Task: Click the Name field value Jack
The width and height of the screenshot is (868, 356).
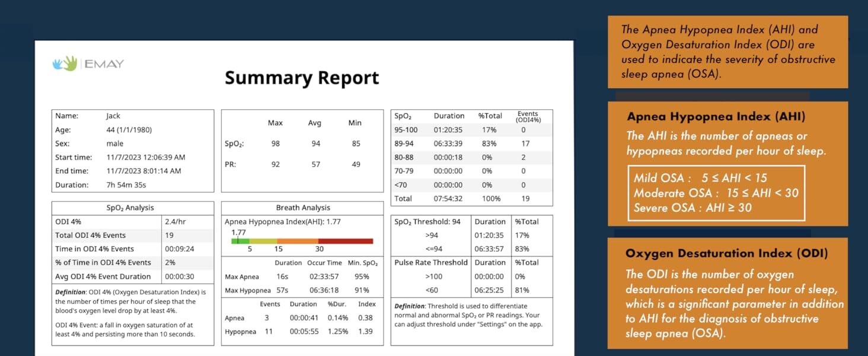Action: (x=113, y=116)
